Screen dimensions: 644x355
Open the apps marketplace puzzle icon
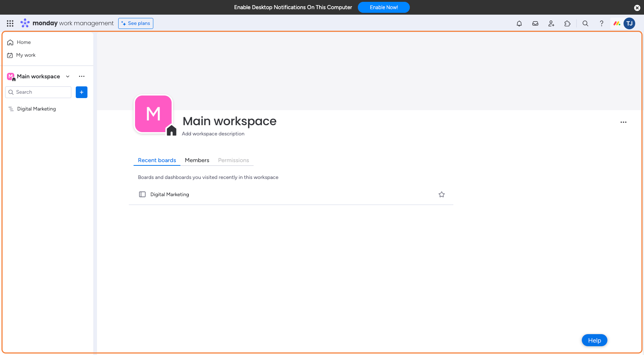[567, 23]
